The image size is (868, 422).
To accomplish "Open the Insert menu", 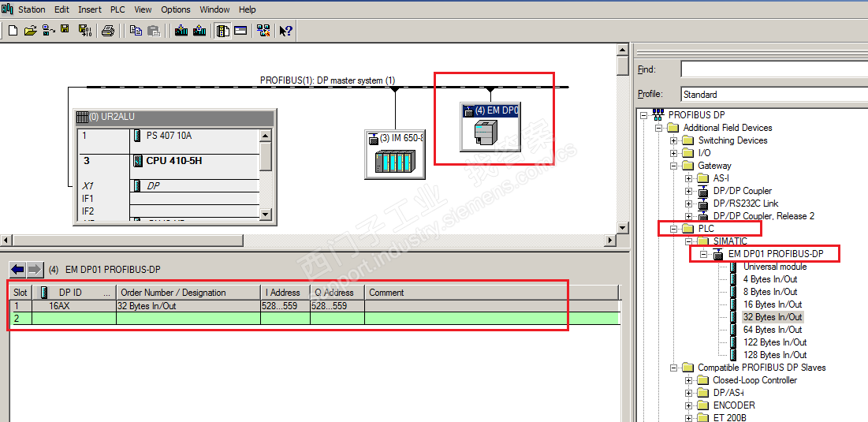I will pos(90,9).
